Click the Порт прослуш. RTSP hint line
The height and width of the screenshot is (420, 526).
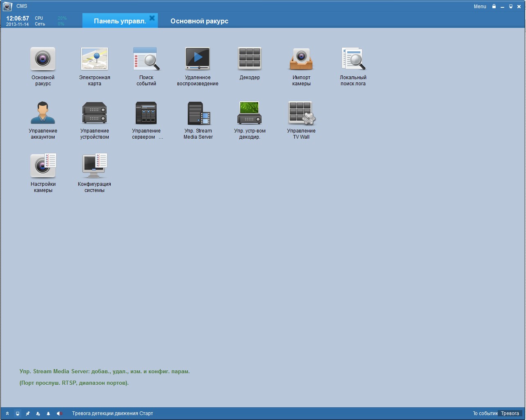(x=74, y=383)
